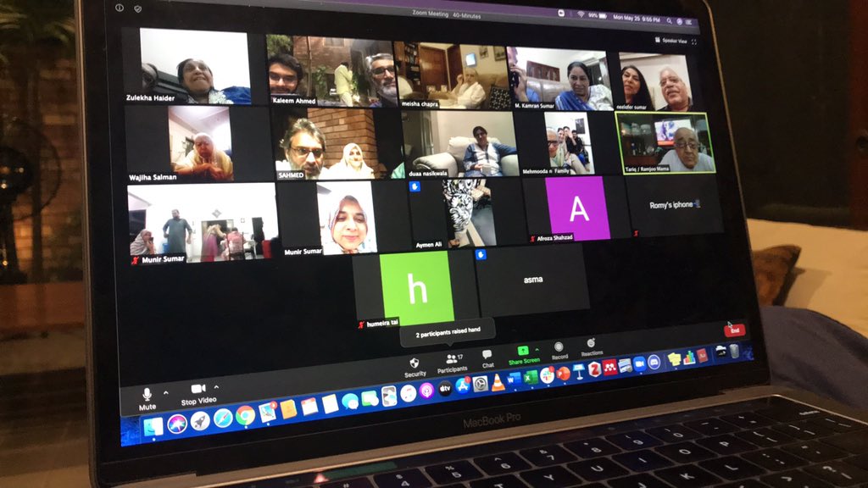Click raised hand icon on asma tile
Image resolution: width=868 pixels, height=488 pixels.
coord(481,254)
